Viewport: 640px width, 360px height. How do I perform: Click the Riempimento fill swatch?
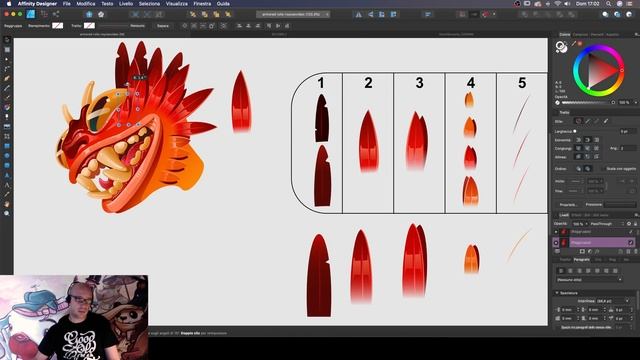(58, 26)
